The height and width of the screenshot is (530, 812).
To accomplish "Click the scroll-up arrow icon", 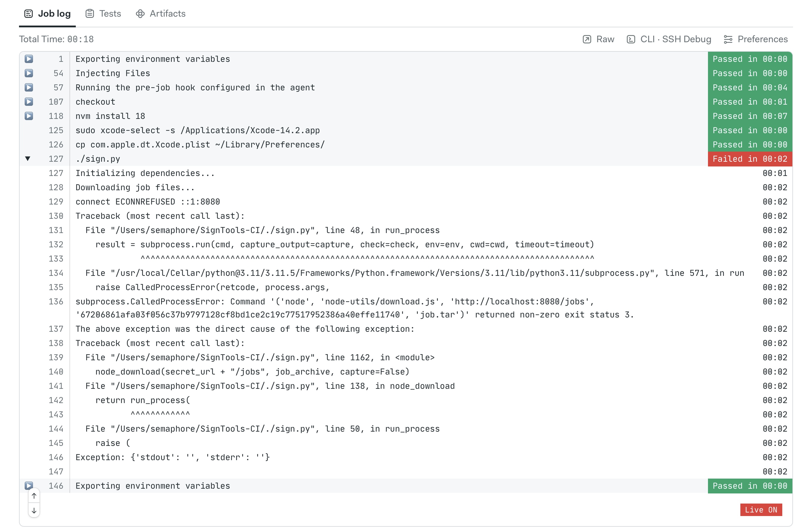I will 34,496.
